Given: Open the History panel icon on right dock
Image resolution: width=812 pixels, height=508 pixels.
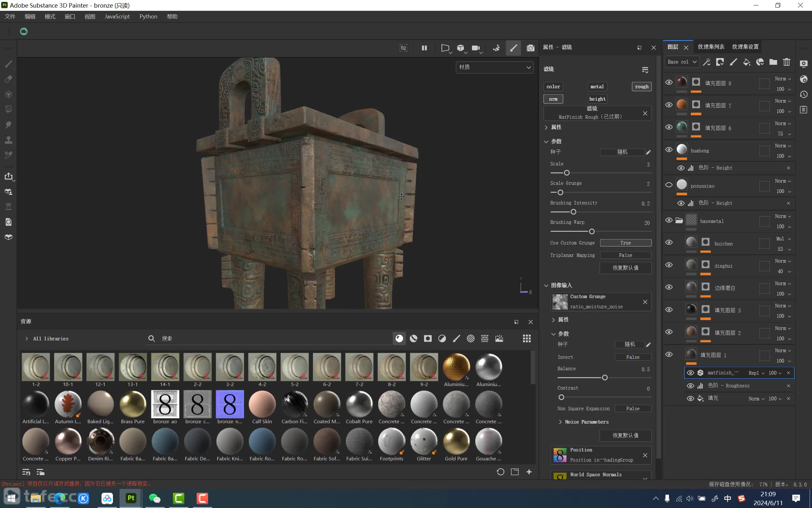Looking at the screenshot, I should [x=804, y=94].
